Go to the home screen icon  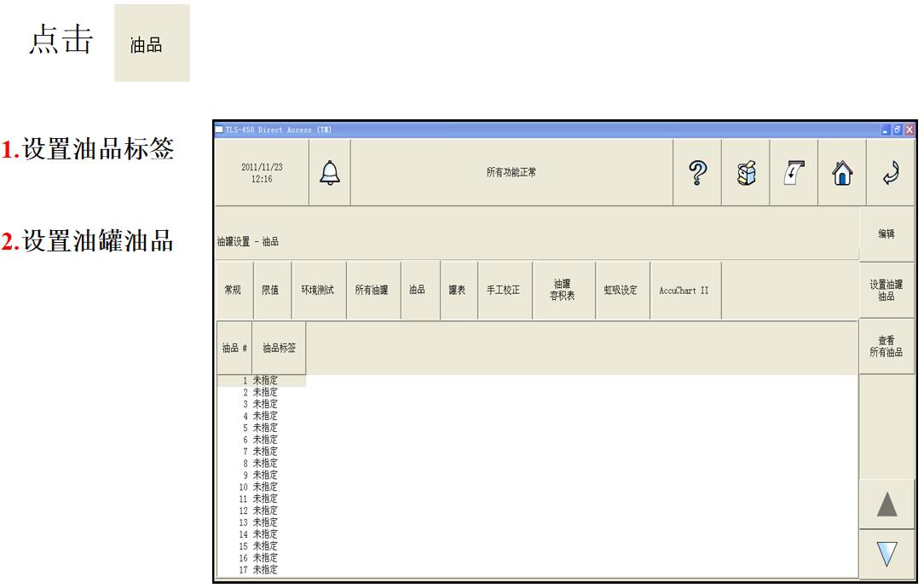coord(841,173)
